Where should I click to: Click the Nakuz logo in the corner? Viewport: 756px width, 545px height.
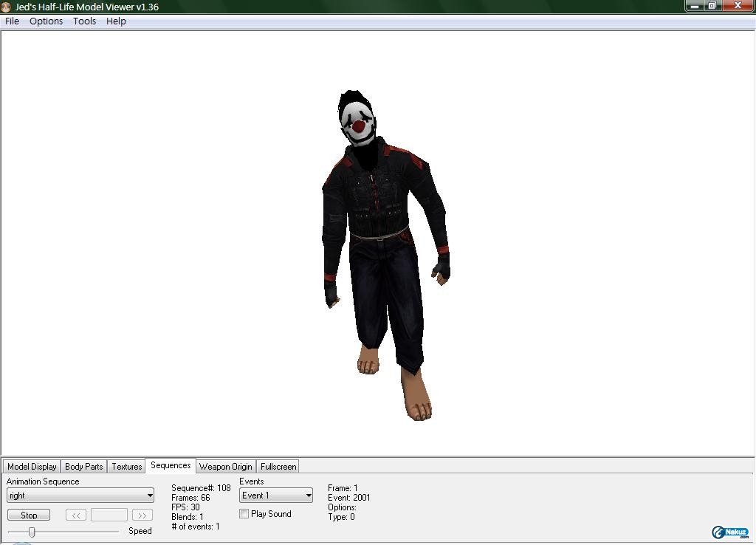click(x=730, y=532)
